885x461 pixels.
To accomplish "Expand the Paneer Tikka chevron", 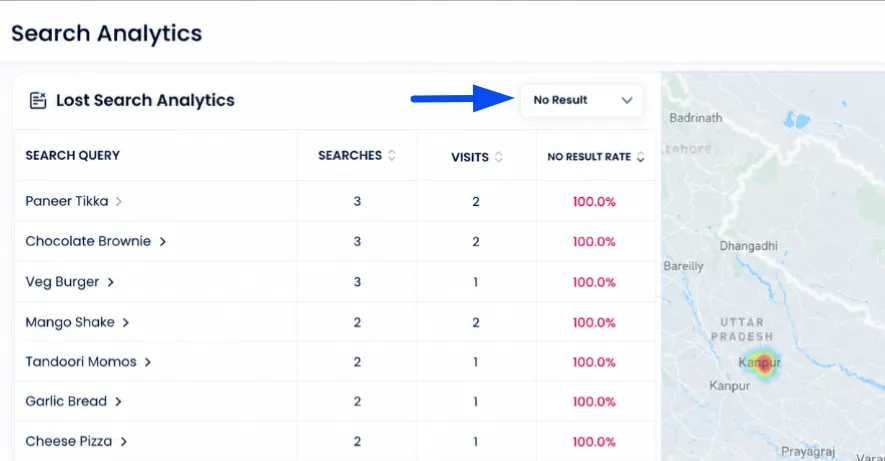I will 119,201.
